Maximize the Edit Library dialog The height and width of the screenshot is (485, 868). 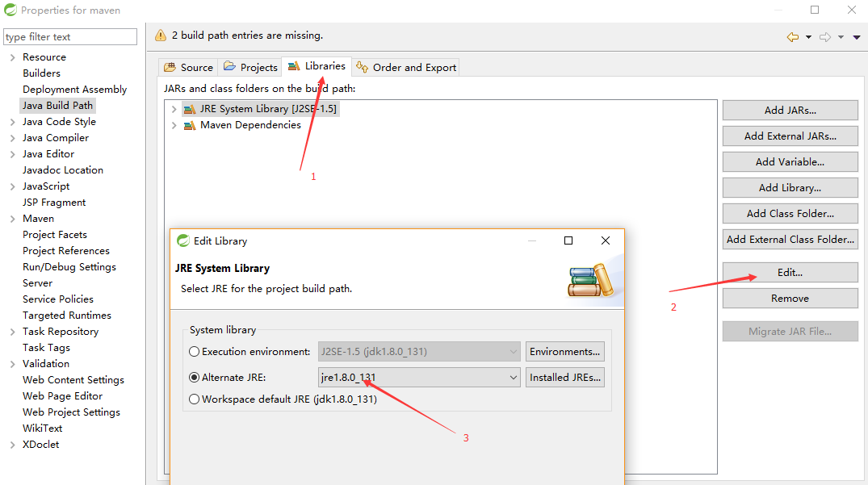(x=568, y=240)
